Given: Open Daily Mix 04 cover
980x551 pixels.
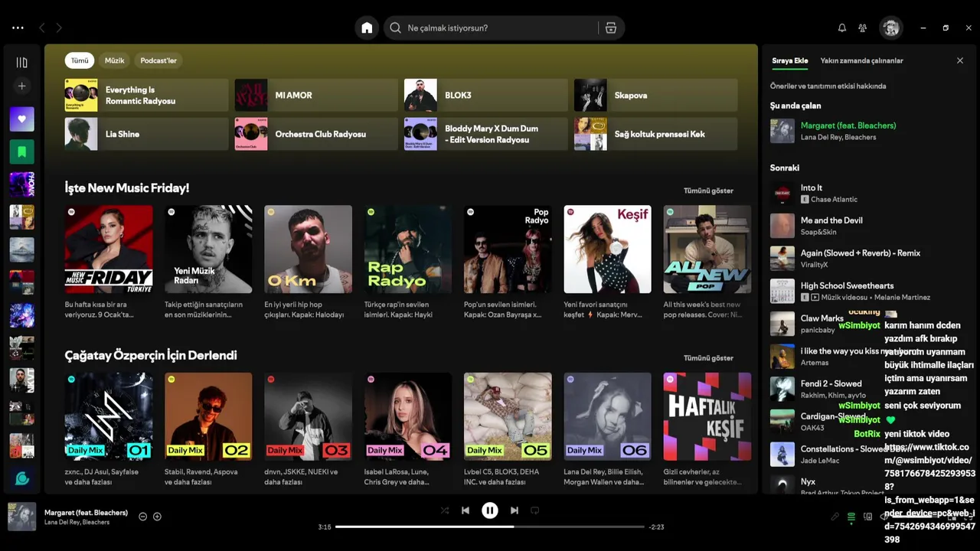Looking at the screenshot, I should coord(408,416).
